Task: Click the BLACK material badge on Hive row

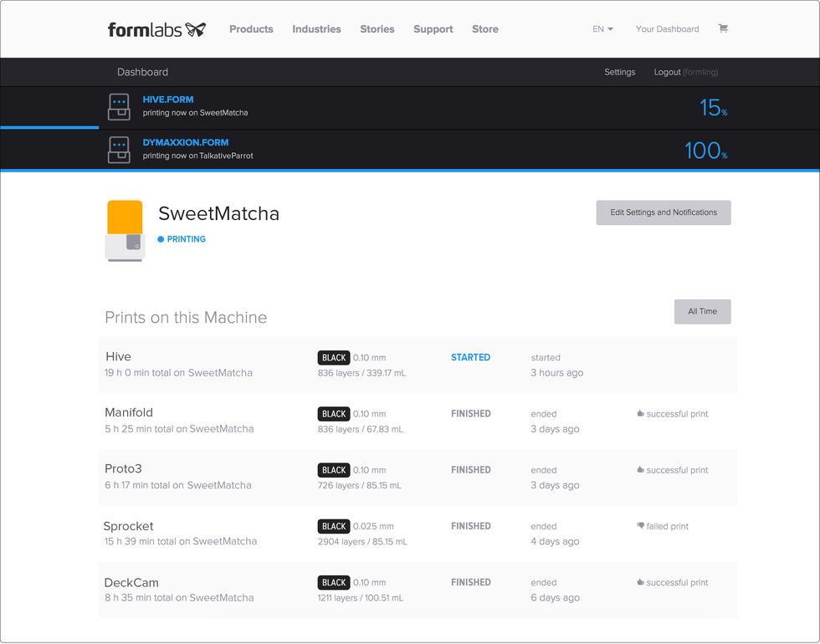Action: [334, 357]
